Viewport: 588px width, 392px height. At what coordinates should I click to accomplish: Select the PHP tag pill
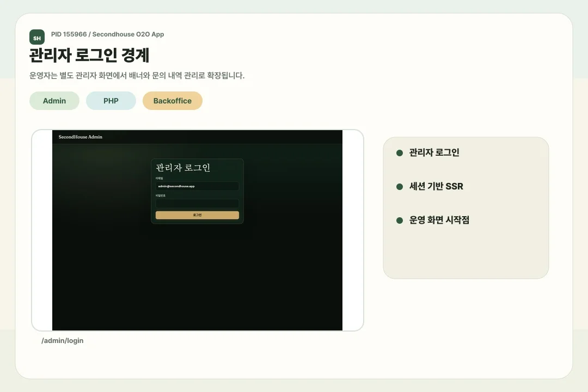click(111, 101)
